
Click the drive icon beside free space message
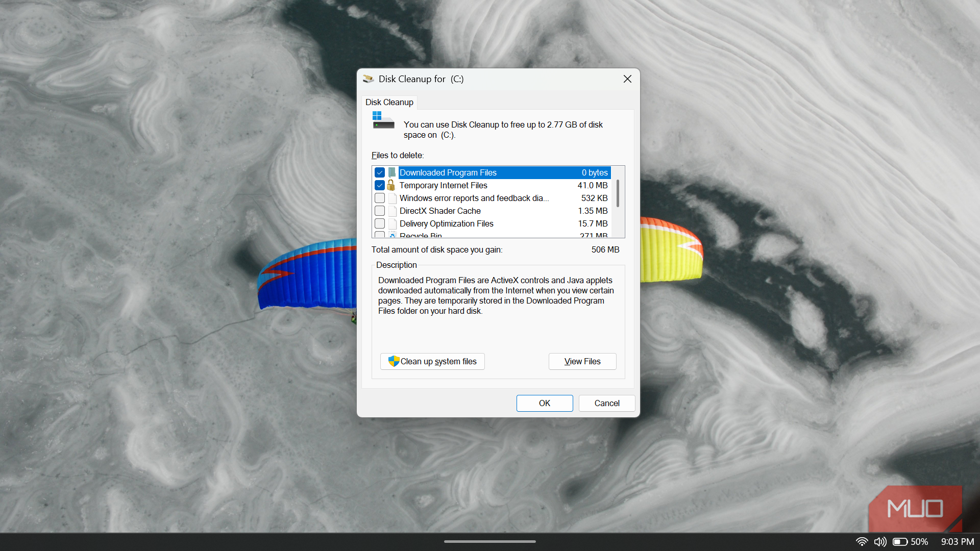pyautogui.click(x=383, y=120)
